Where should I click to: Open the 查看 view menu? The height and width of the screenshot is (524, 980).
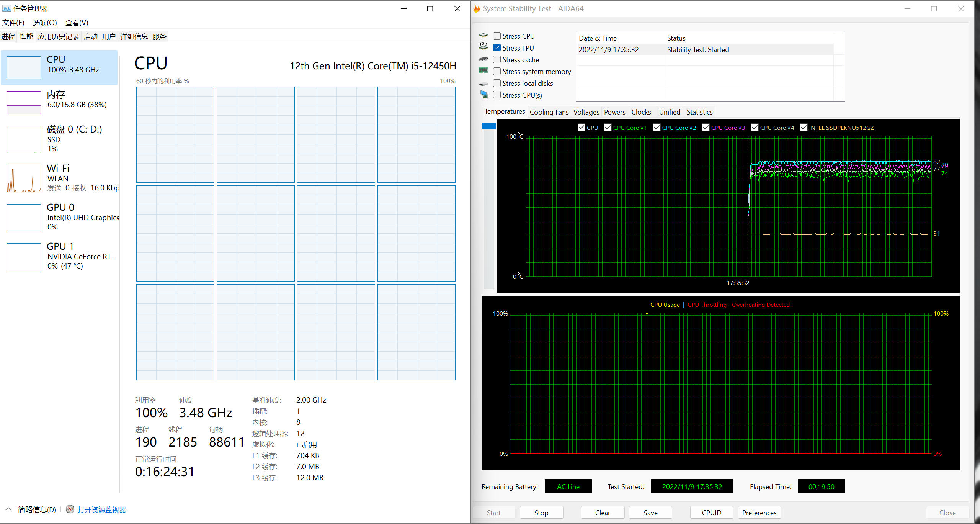coord(77,23)
